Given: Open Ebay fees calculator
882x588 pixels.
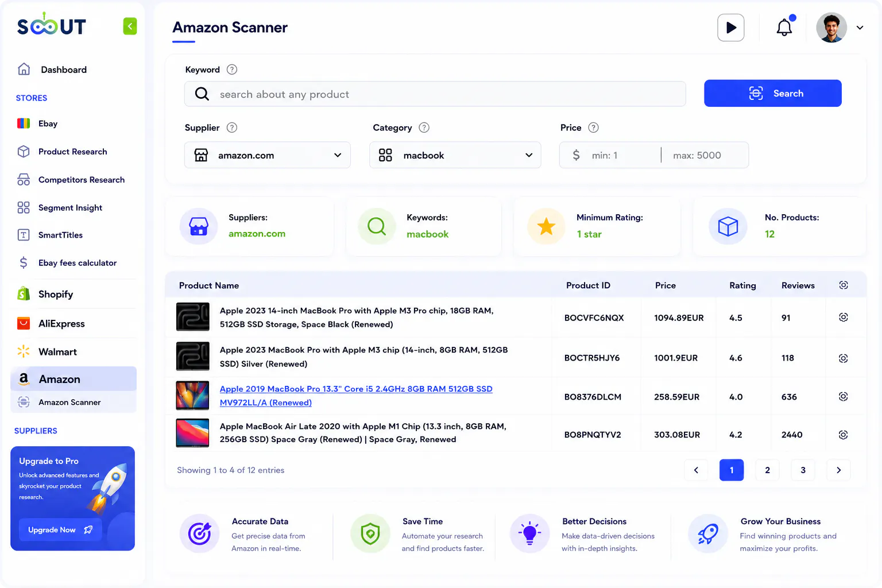Looking at the screenshot, I should point(67,263).
